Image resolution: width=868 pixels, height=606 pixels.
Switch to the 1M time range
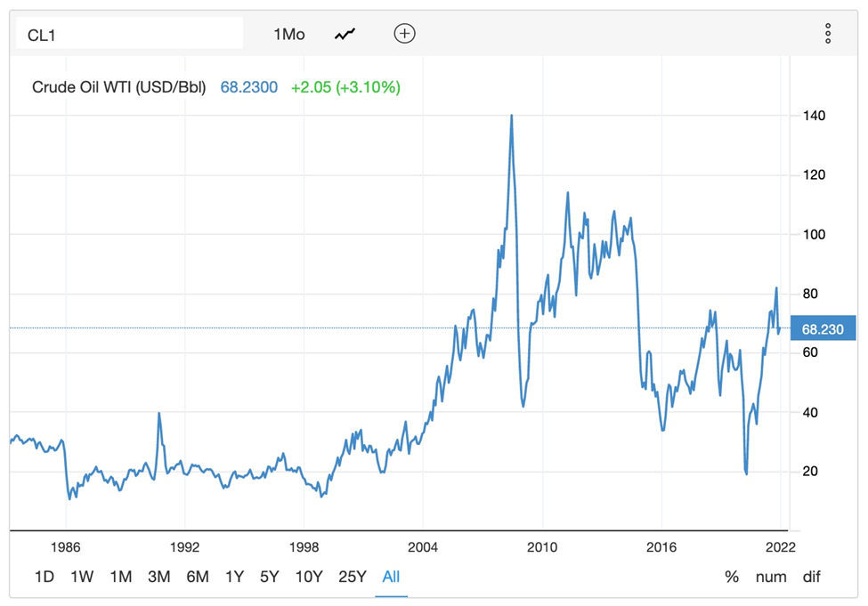click(x=120, y=577)
